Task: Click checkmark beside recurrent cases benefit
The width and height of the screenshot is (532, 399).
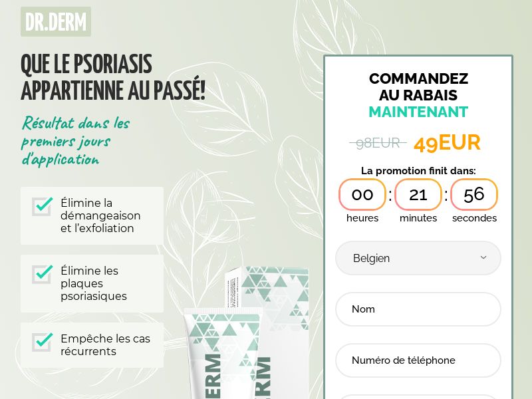Action: pyautogui.click(x=43, y=341)
